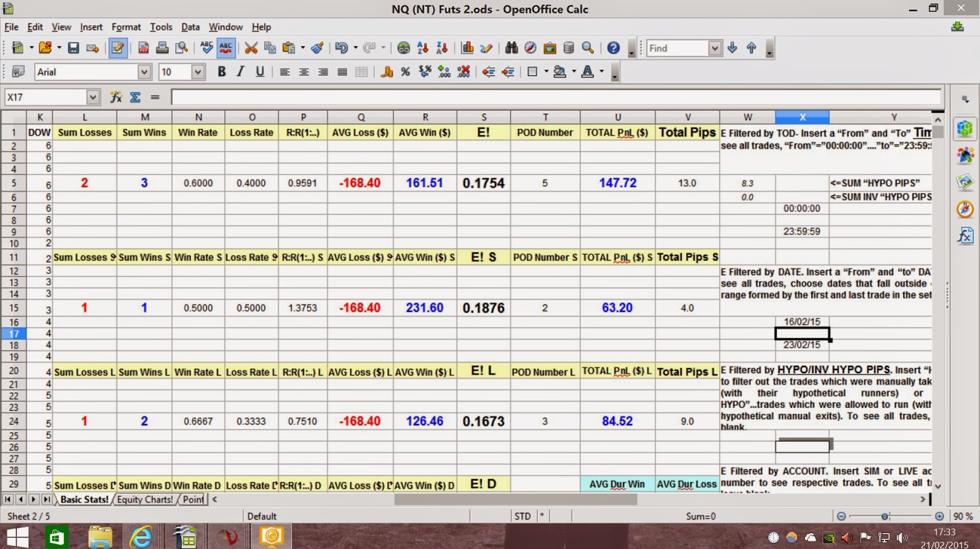Click the Save document icon
Image resolution: width=980 pixels, height=549 pixels.
[73, 48]
